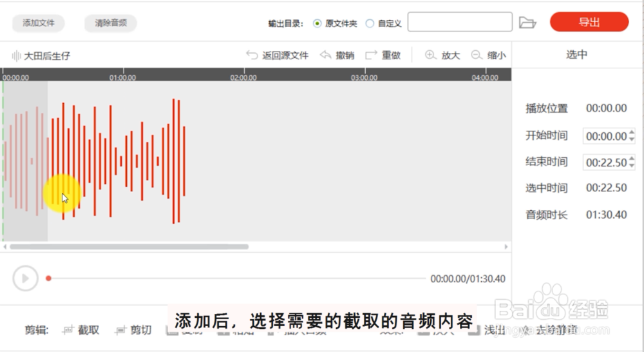Click the circular play button

[26, 279]
